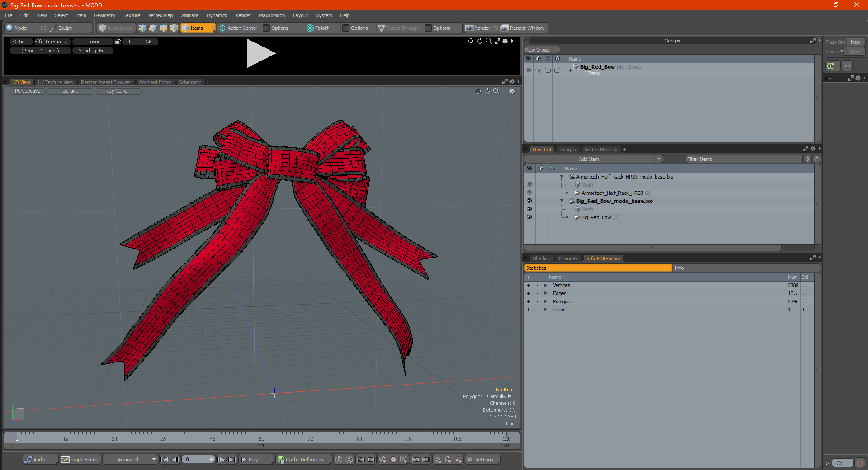Viewport: 868px width, 470px height.
Task: Expand Vertices statistics row
Action: pyautogui.click(x=546, y=285)
